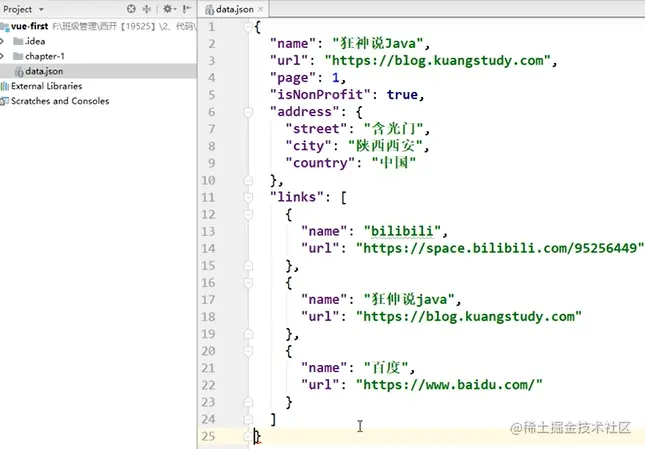Click the "address" key on line 6

click(x=304, y=112)
